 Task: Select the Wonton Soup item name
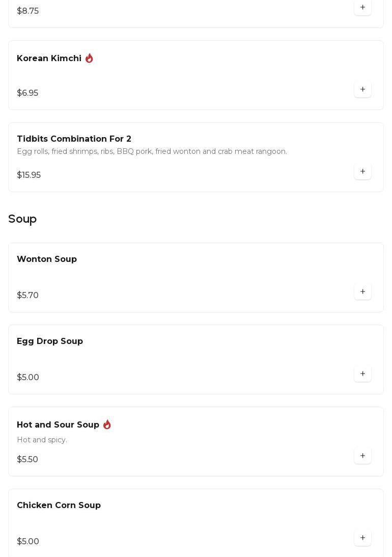pyautogui.click(x=47, y=259)
